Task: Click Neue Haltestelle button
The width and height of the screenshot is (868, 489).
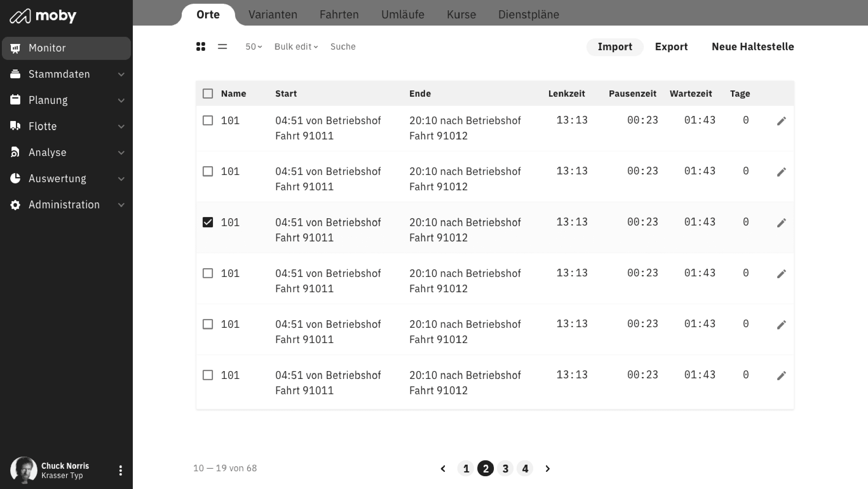Action: click(752, 46)
